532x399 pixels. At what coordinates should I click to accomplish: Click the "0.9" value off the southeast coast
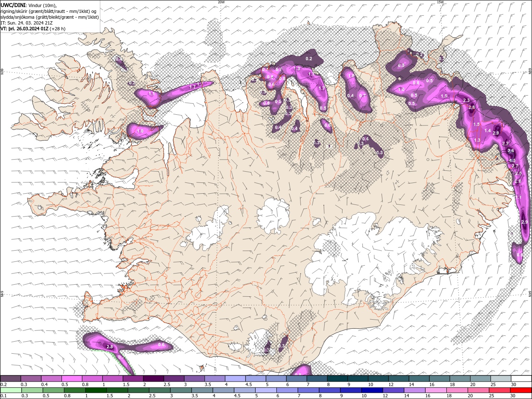(x=520, y=255)
